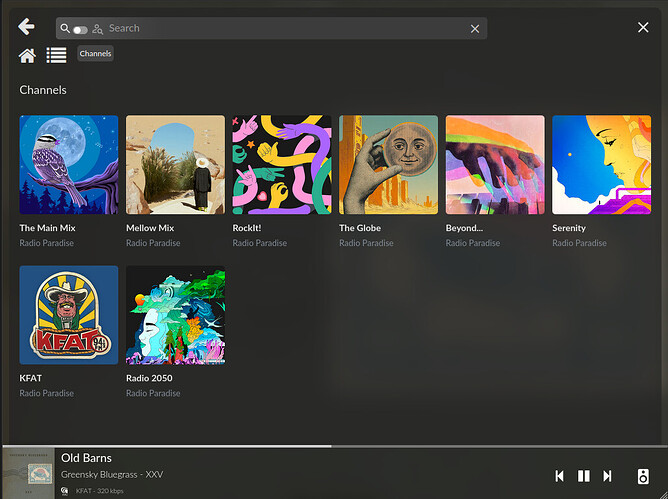Viewport: 668px width, 499px height.
Task: Open the speaker output selector icon
Action: coord(643,476)
